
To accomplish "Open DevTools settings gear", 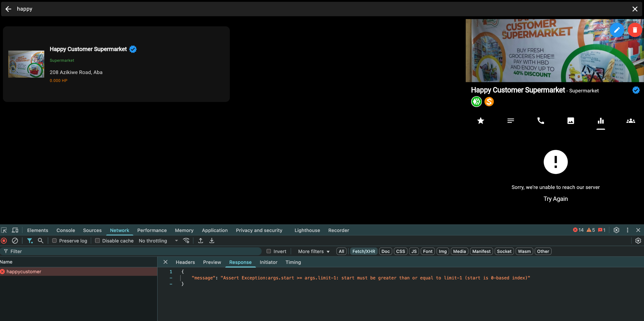I will pos(616,230).
